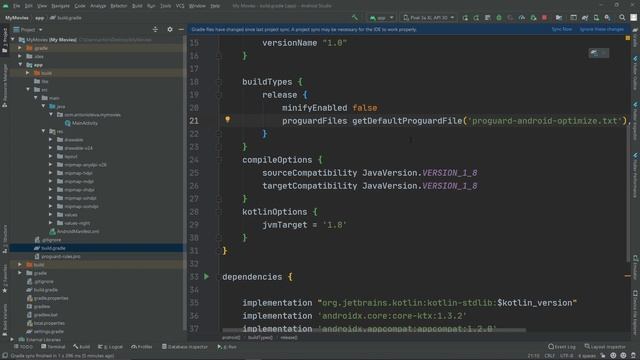Collapse the app module folder
The width and height of the screenshot is (640, 360).
pos(20,64)
